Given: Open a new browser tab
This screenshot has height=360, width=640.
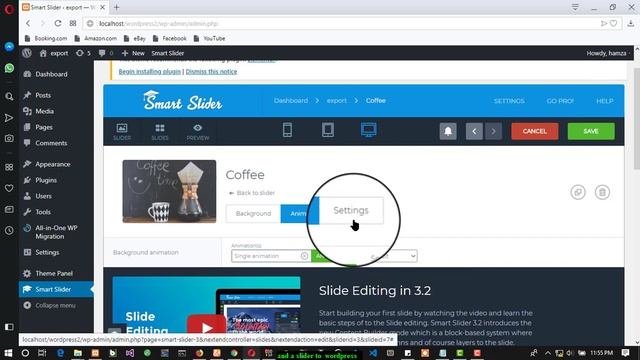Looking at the screenshot, I should point(117,7).
